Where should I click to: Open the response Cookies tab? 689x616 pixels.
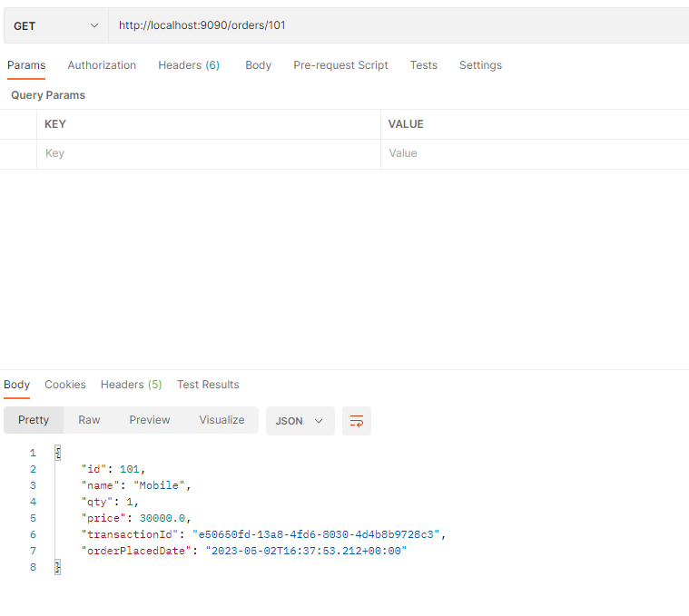(65, 385)
